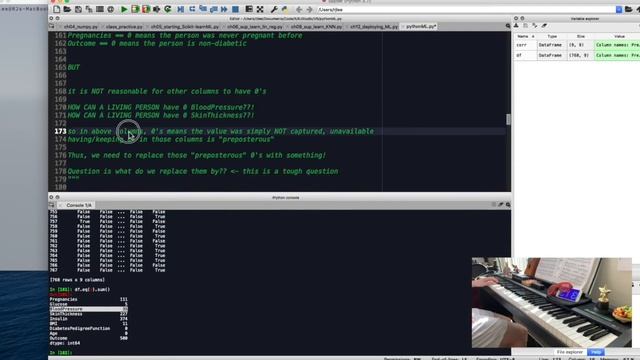Open the ch06_sup_learn_lin_reg.py tab

tap(254, 27)
